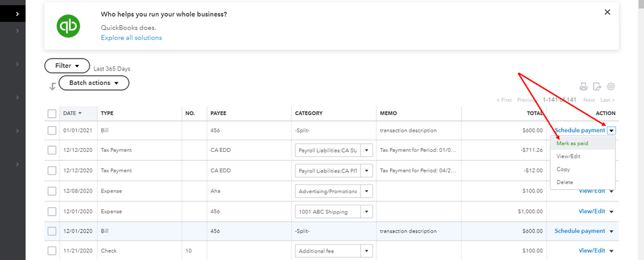The height and width of the screenshot is (260, 644).
Task: Select Delete in the action menu
Action: [565, 182]
